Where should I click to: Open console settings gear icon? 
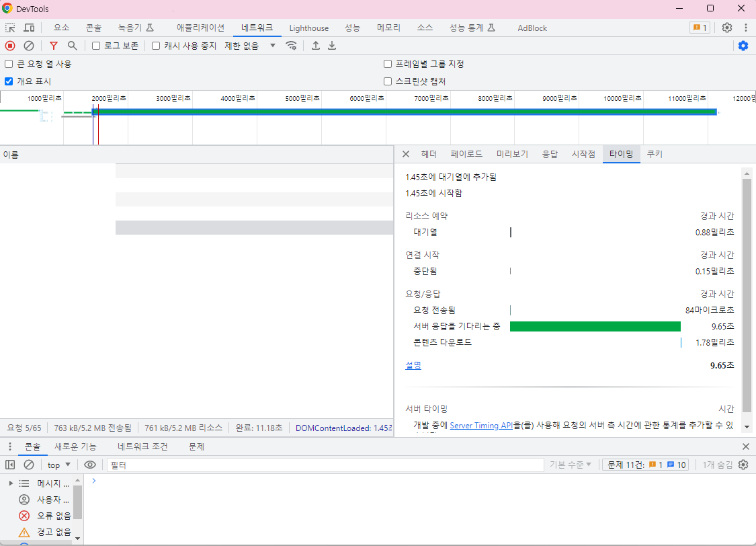tap(743, 465)
